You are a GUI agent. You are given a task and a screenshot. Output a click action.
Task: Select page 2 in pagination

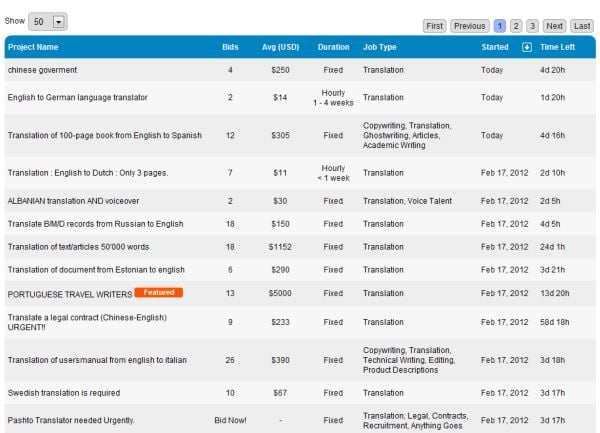[x=516, y=26]
